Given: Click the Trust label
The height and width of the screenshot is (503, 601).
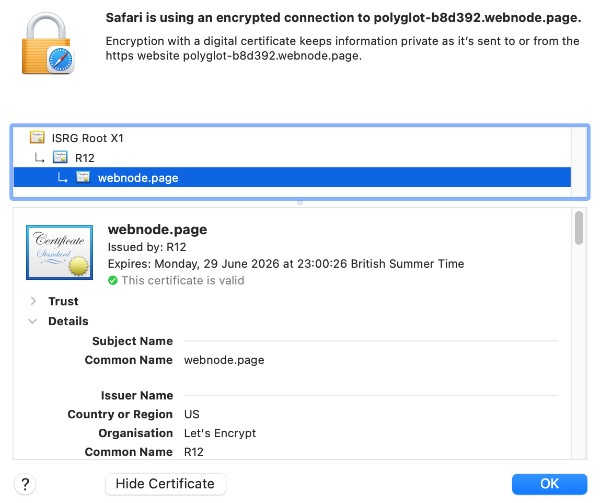Looking at the screenshot, I should (x=63, y=301).
